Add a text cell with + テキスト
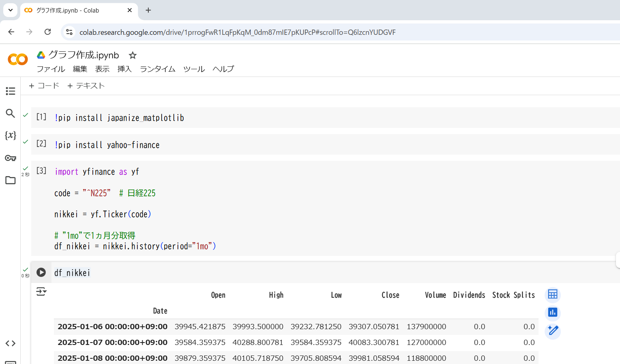 point(86,85)
